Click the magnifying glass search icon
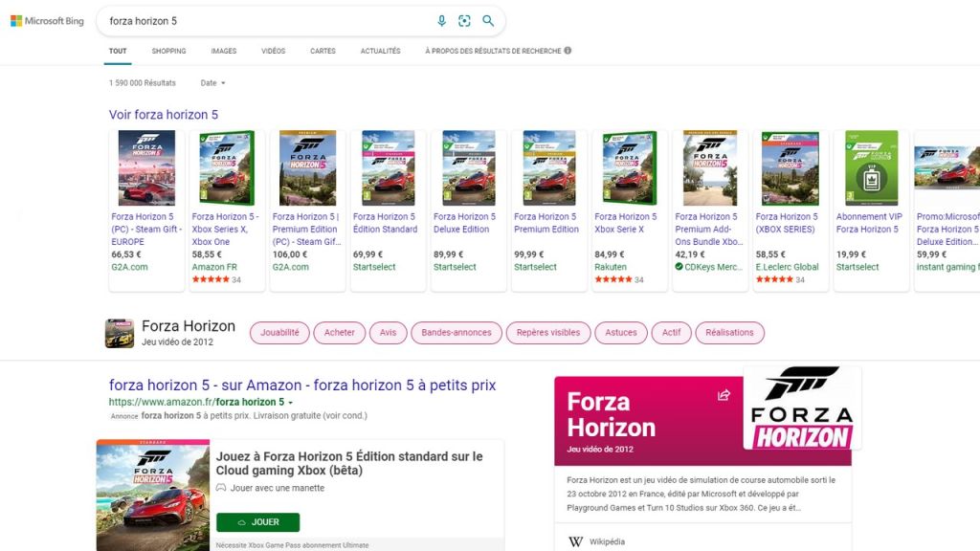The width and height of the screenshot is (980, 551). click(x=488, y=21)
